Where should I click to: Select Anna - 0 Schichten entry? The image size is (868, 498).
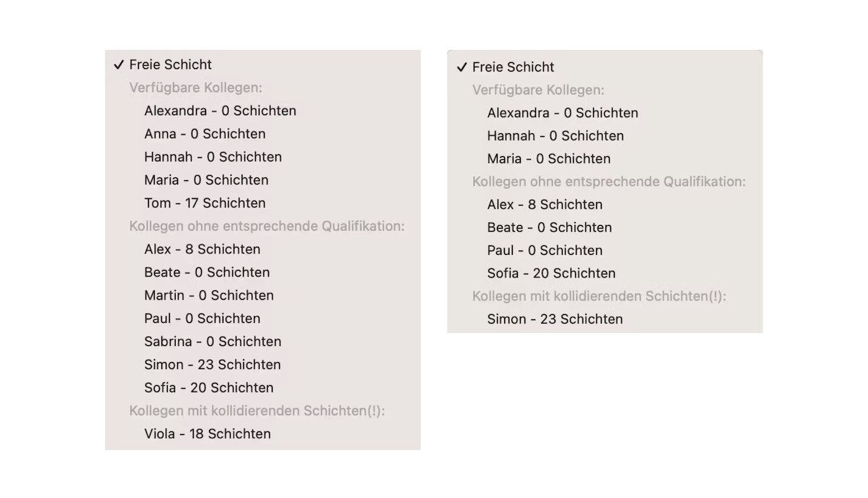(x=205, y=134)
